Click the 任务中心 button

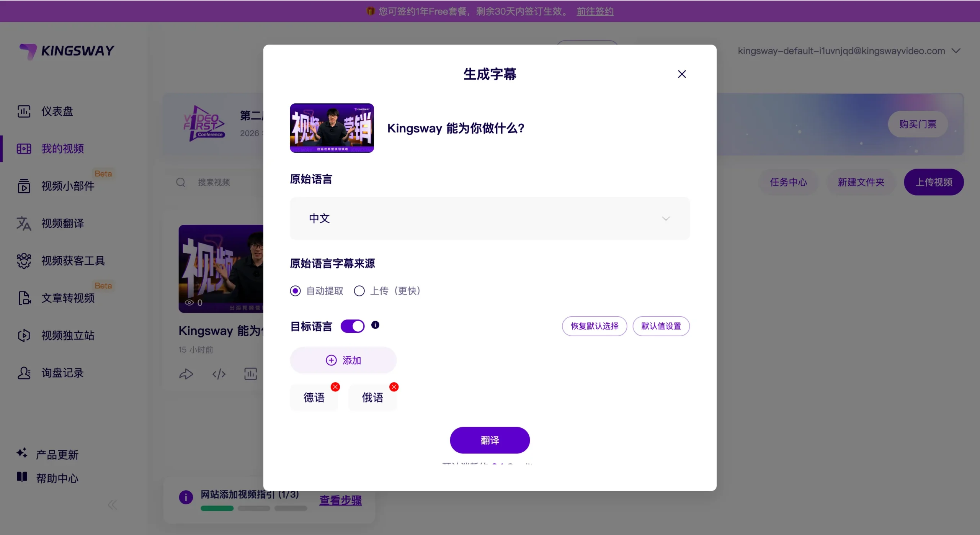point(789,182)
